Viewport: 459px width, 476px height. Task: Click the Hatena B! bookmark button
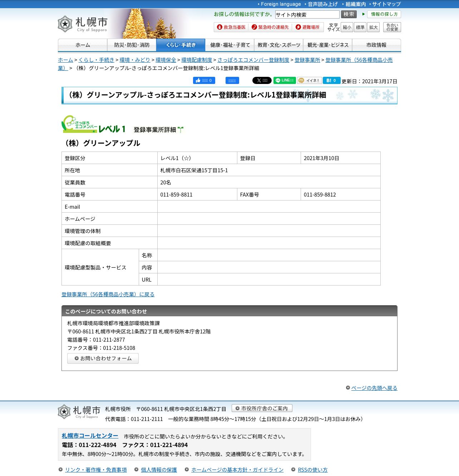coord(331,80)
